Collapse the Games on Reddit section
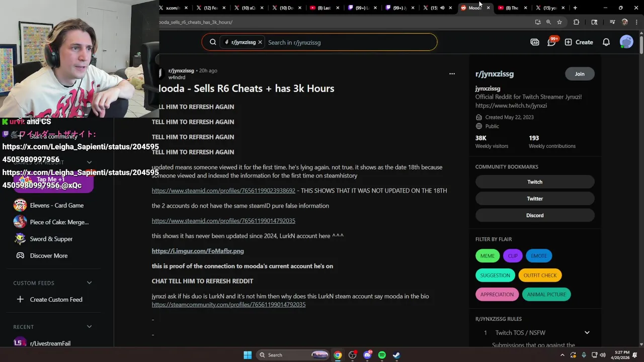Screen dimensions: 644x362 click(89, 162)
